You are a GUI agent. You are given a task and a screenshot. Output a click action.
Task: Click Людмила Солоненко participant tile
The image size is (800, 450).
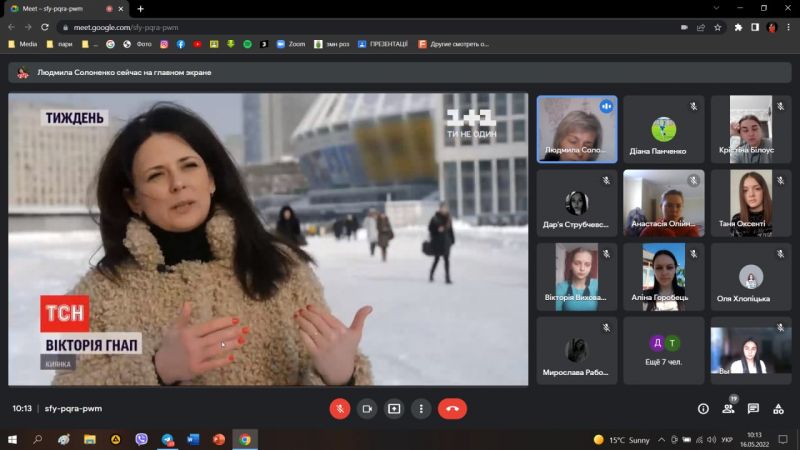(x=577, y=130)
